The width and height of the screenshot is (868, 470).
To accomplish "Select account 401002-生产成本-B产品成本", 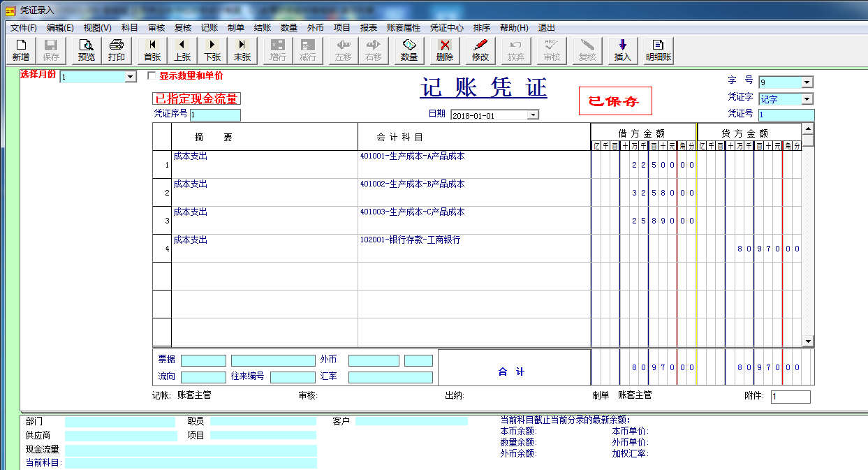I will pyautogui.click(x=412, y=184).
